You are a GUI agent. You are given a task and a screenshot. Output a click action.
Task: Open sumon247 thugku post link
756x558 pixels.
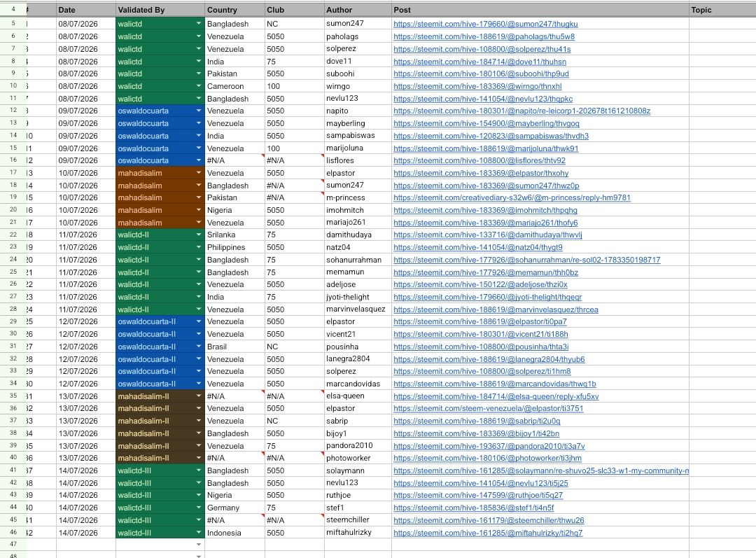point(486,24)
